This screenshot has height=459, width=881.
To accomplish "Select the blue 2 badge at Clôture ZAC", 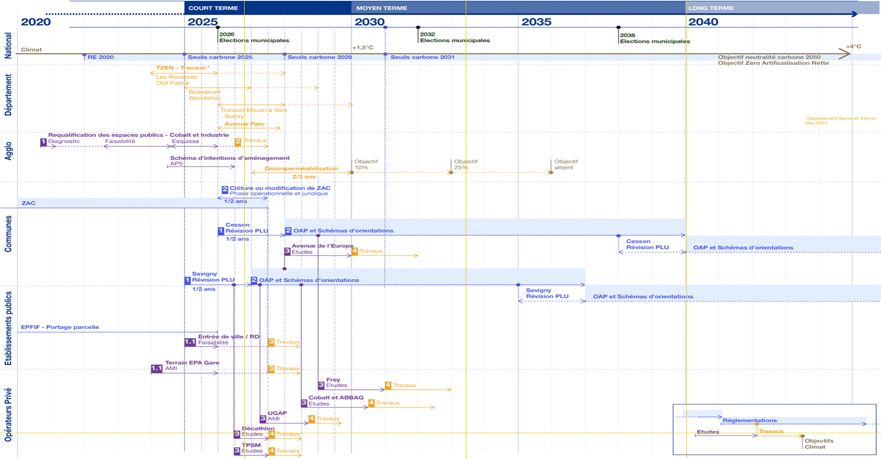I will coord(225,189).
